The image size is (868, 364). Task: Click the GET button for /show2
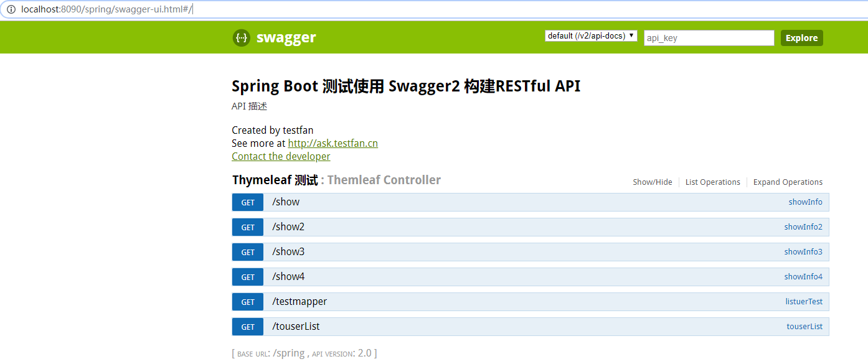pos(248,227)
